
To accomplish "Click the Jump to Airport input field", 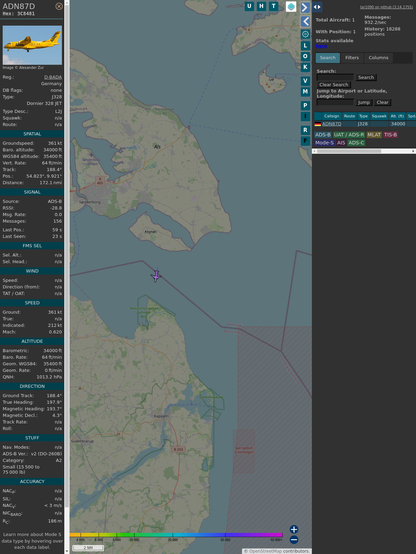I will pyautogui.click(x=335, y=102).
